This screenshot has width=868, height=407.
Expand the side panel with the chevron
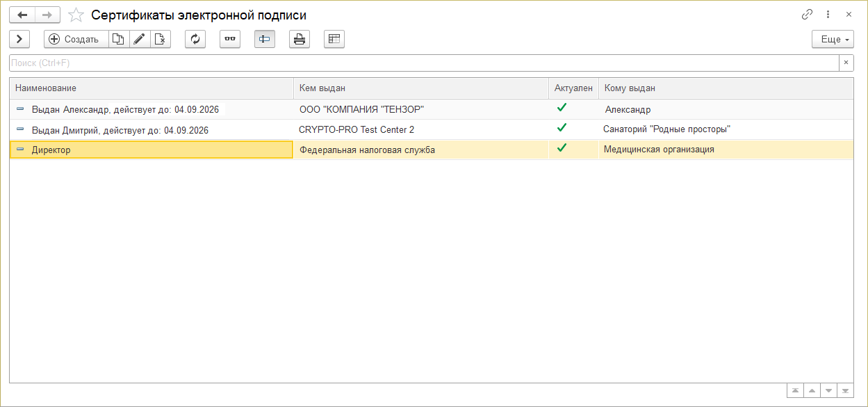point(19,40)
